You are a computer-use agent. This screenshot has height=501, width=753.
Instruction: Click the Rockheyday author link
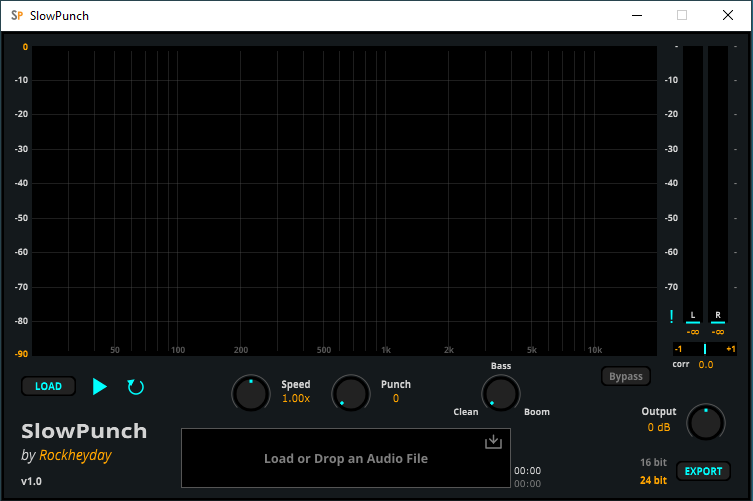tap(74, 455)
